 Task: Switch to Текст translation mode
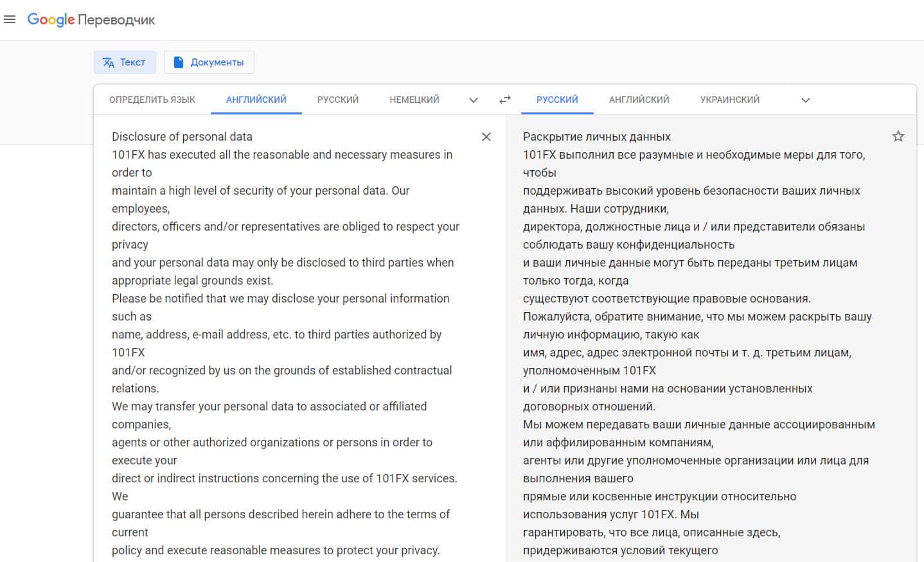tap(125, 62)
